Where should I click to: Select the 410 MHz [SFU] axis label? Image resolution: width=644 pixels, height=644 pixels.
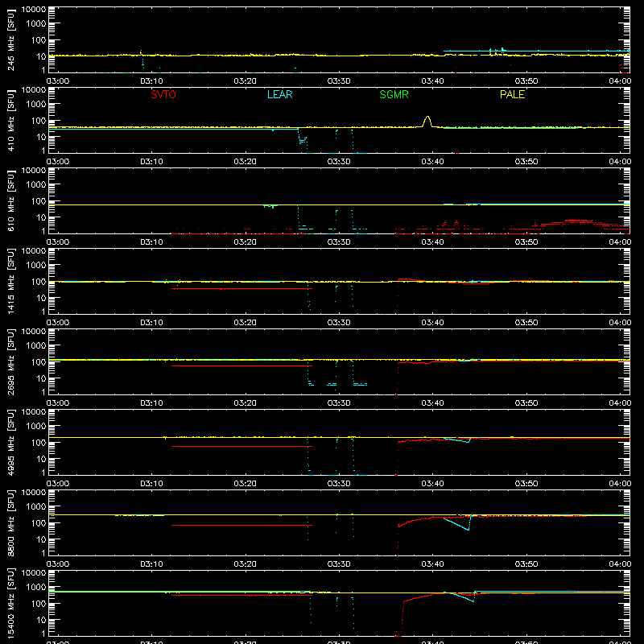[x=10, y=121]
